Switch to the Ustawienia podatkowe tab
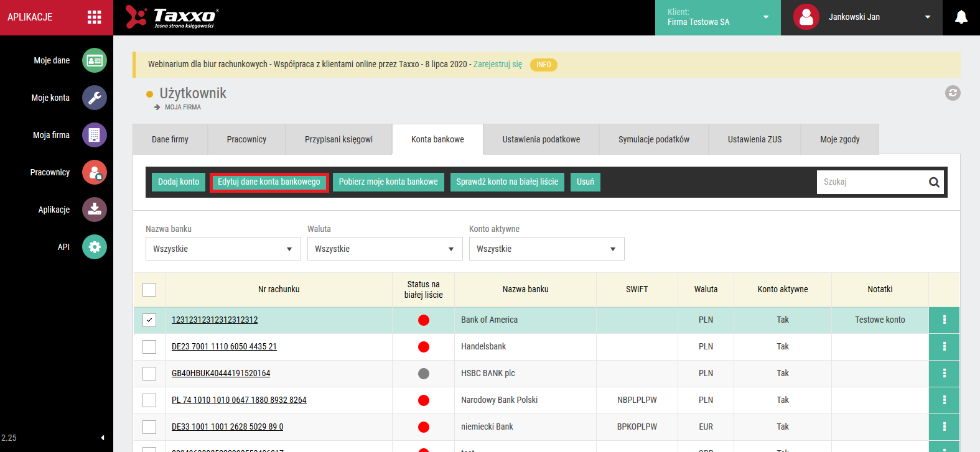Viewport: 980px width, 452px height. click(x=541, y=139)
